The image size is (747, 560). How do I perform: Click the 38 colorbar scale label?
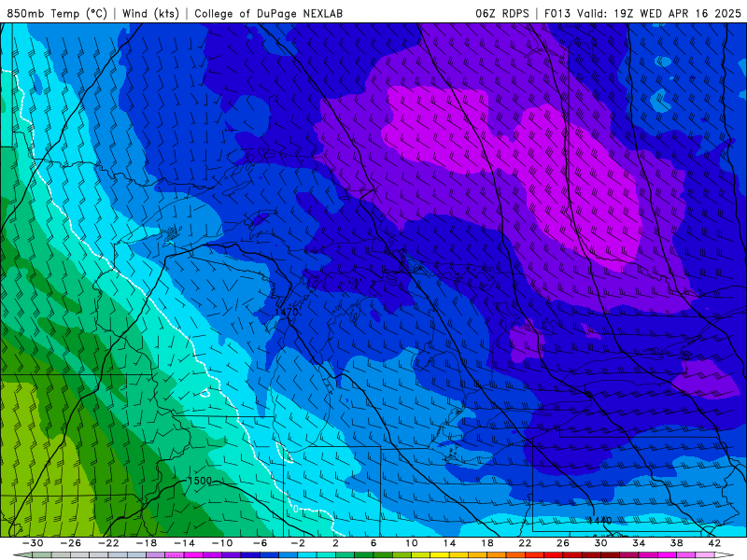676,543
